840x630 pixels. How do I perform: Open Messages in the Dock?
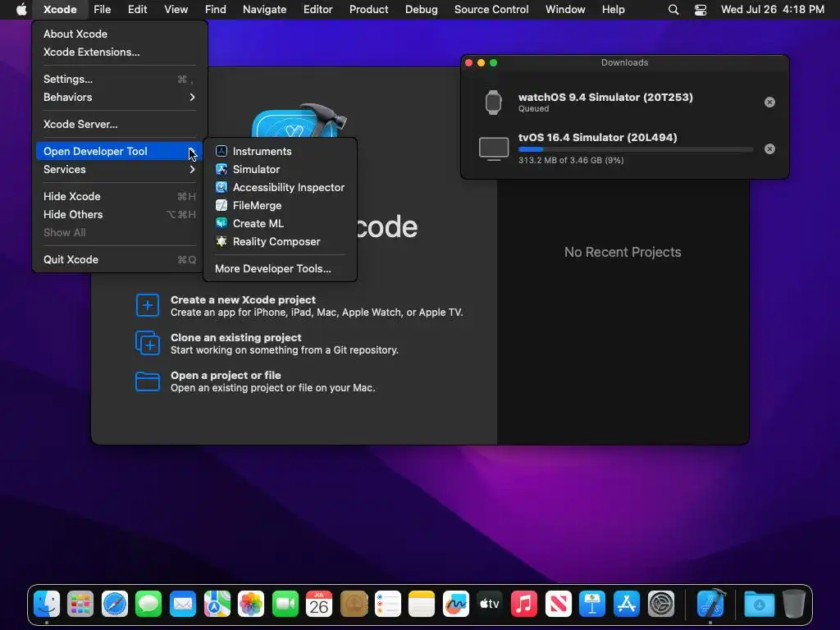[148, 605]
